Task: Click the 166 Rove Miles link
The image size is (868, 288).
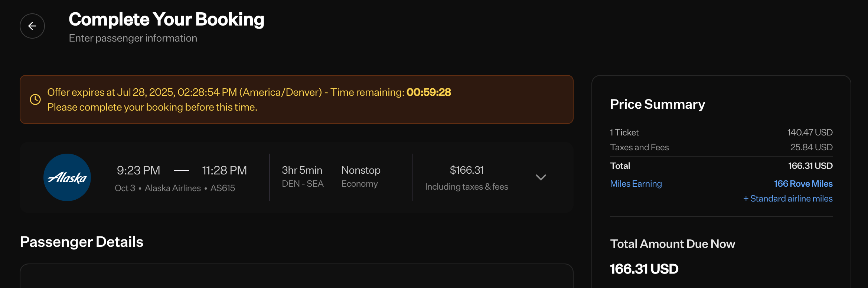Action: 803,184
